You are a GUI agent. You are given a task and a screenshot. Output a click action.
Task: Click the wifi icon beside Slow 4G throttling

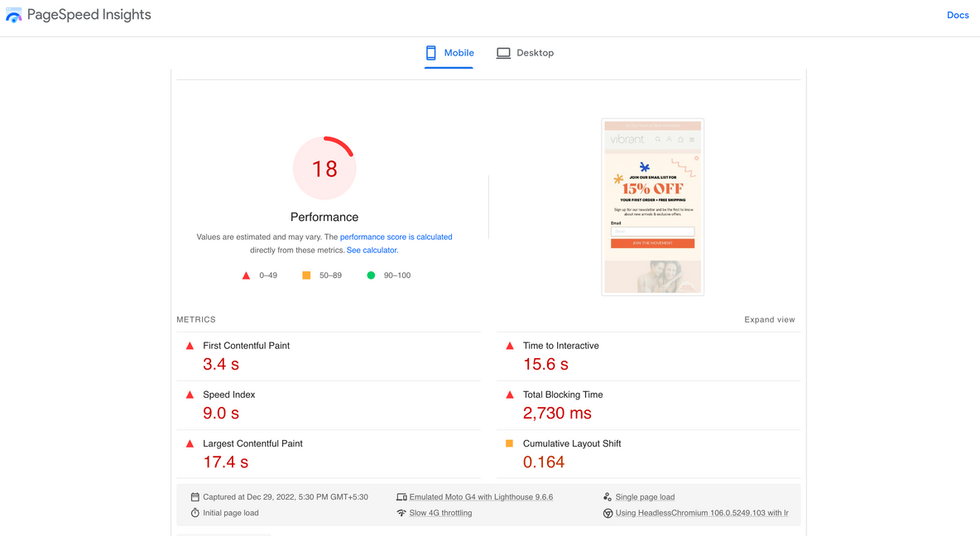coord(401,513)
